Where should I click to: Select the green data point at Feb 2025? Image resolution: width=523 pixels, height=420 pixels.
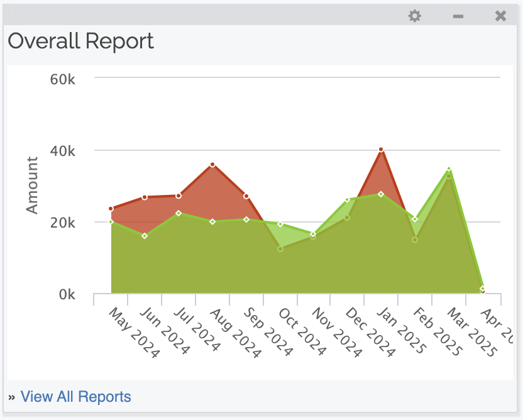(415, 219)
